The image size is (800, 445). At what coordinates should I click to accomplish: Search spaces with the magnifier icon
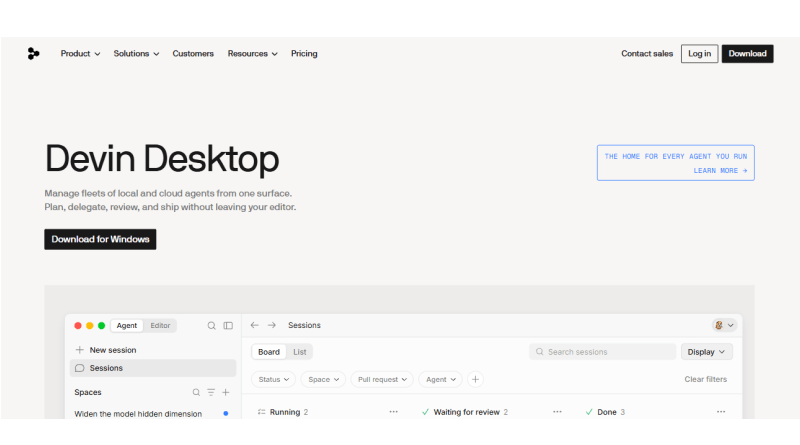pyautogui.click(x=196, y=392)
